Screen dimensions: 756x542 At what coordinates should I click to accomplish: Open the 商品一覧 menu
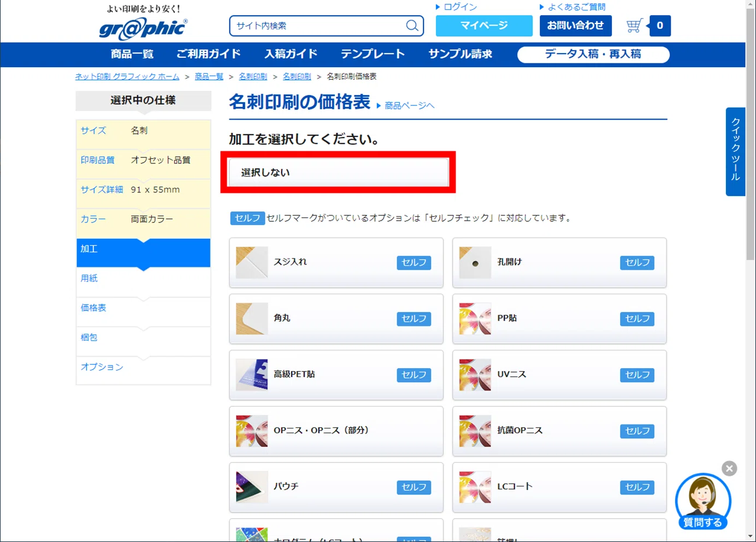(132, 54)
